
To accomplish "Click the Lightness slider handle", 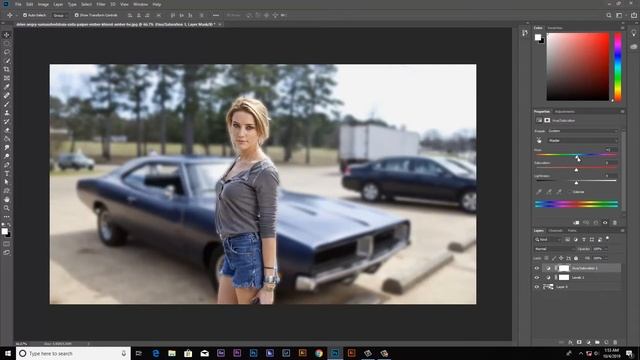I will pyautogui.click(x=576, y=182).
